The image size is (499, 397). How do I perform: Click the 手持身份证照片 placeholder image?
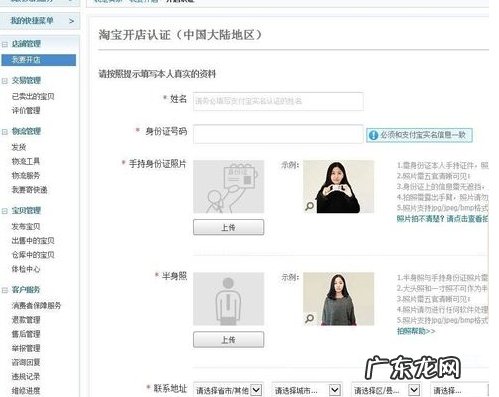(x=229, y=187)
